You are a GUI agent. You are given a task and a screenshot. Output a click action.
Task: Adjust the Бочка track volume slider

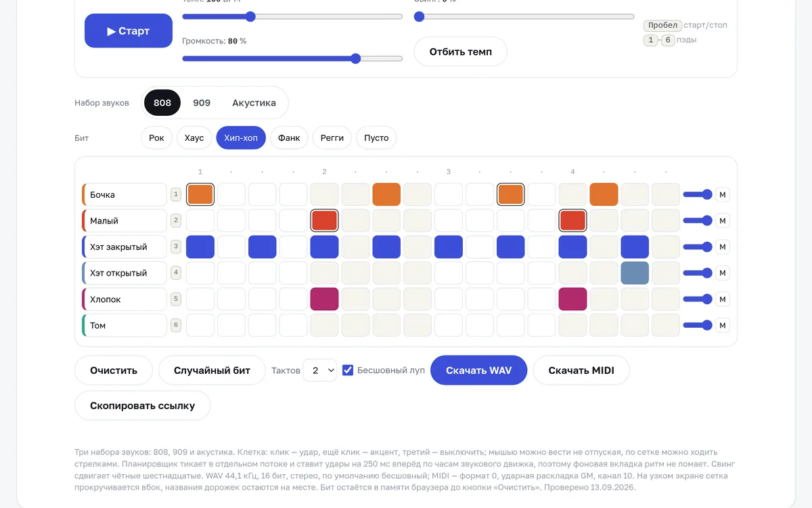tap(698, 195)
